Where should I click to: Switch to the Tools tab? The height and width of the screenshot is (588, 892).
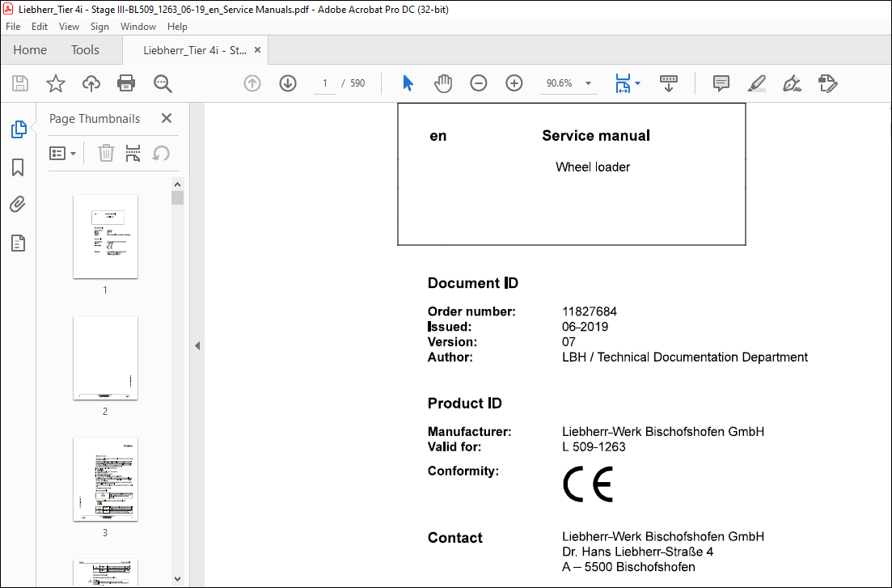86,50
